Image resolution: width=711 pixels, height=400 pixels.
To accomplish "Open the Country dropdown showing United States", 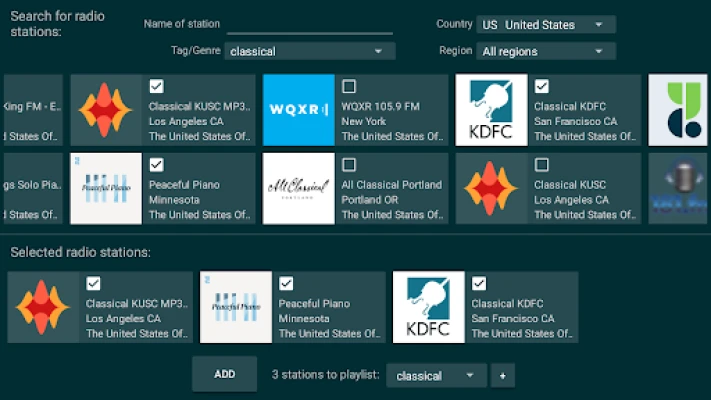I will pos(545,24).
